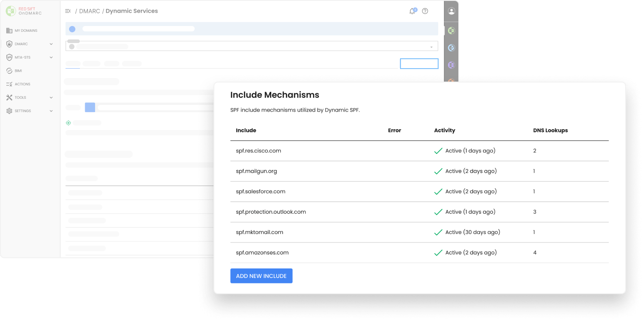
Task: Click the Settings gear icon
Action: coord(9,111)
